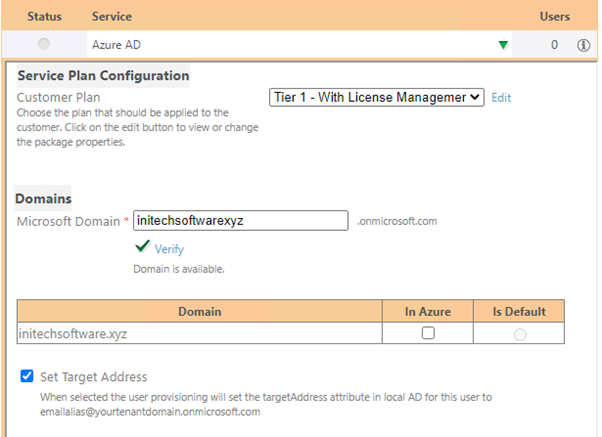Click the Edit link beside Customer Plan
This screenshot has width=602, height=437.
[x=501, y=98]
